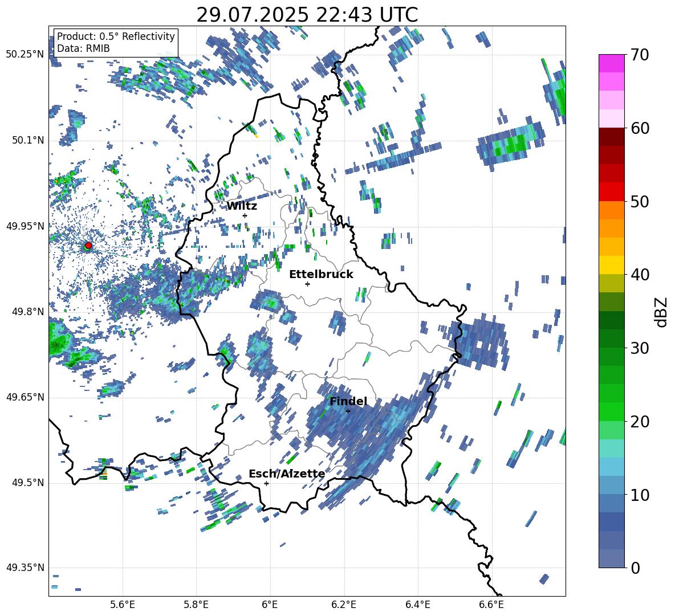The height and width of the screenshot is (616, 675).
Task: Click the 50.1°N latitude label
Action: pyautogui.click(x=27, y=140)
